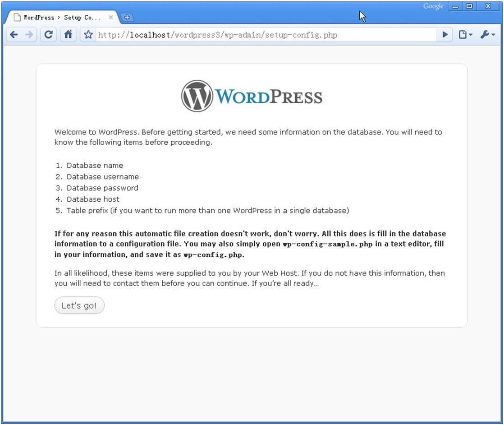This screenshot has width=504, height=425.
Task: Click the 'In all likelihood' paragraph
Action: [x=249, y=278]
